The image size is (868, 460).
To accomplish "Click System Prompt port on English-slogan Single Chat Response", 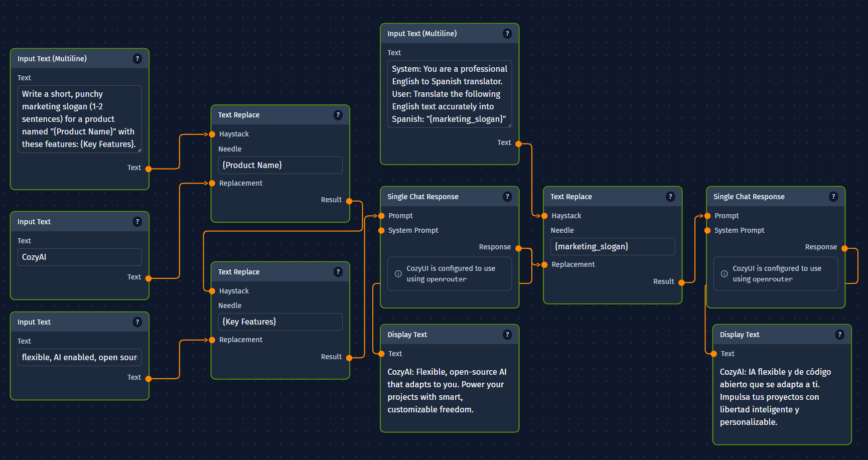I will [x=381, y=231].
